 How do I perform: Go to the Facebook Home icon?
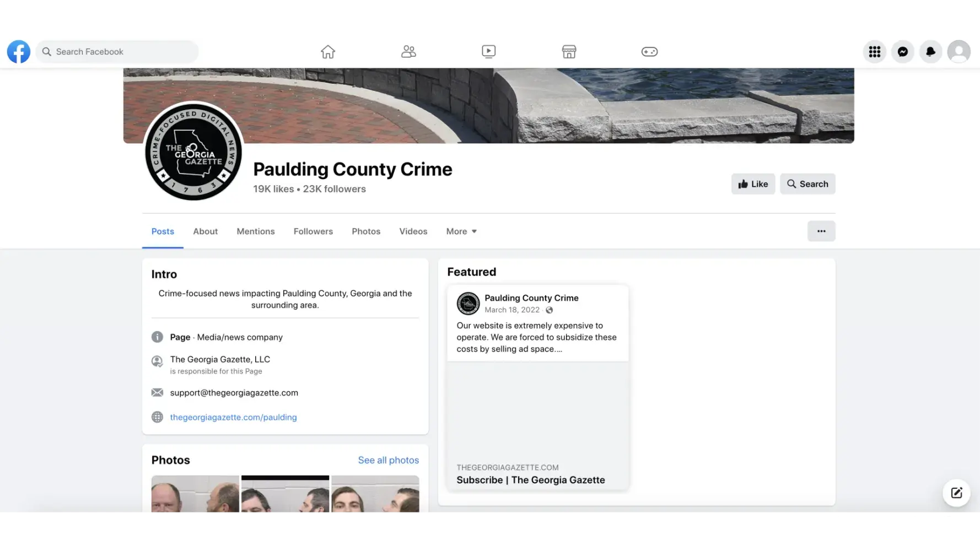[x=328, y=52]
